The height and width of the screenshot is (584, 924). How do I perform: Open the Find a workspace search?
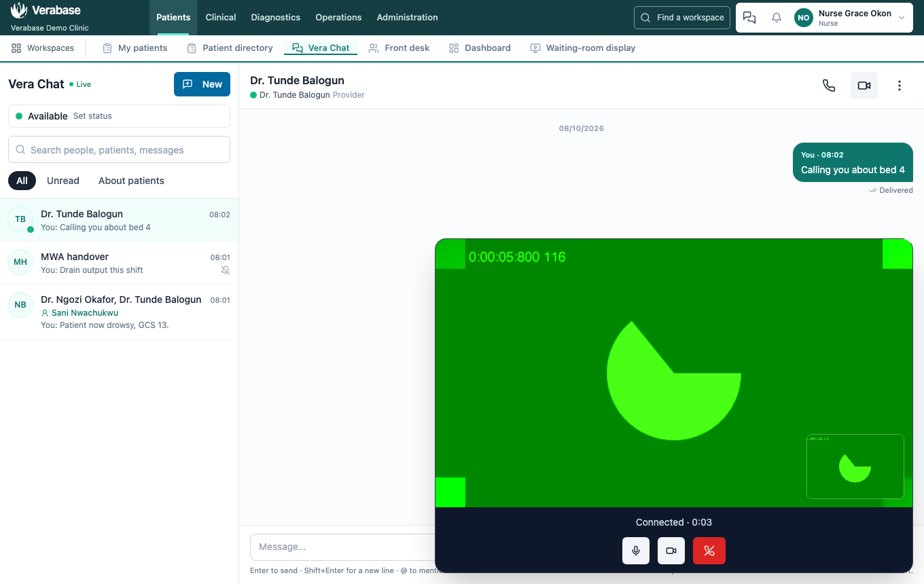tap(682, 18)
